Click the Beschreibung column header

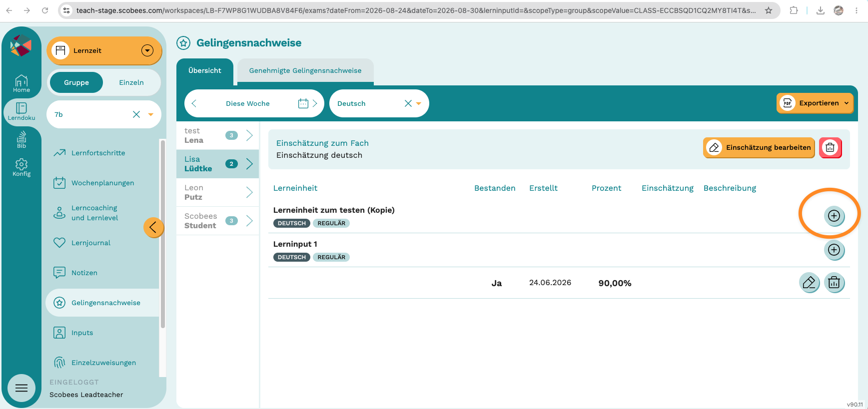click(x=730, y=188)
